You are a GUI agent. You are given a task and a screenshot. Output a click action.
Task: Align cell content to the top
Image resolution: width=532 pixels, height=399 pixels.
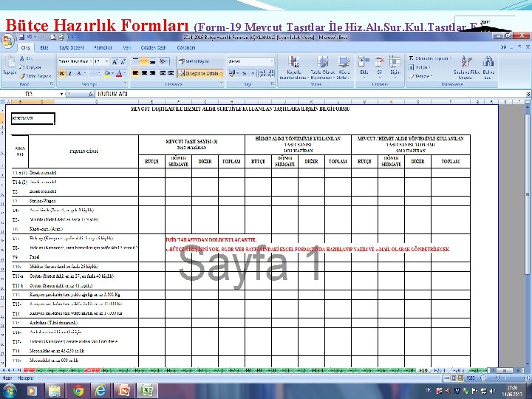tap(136, 61)
